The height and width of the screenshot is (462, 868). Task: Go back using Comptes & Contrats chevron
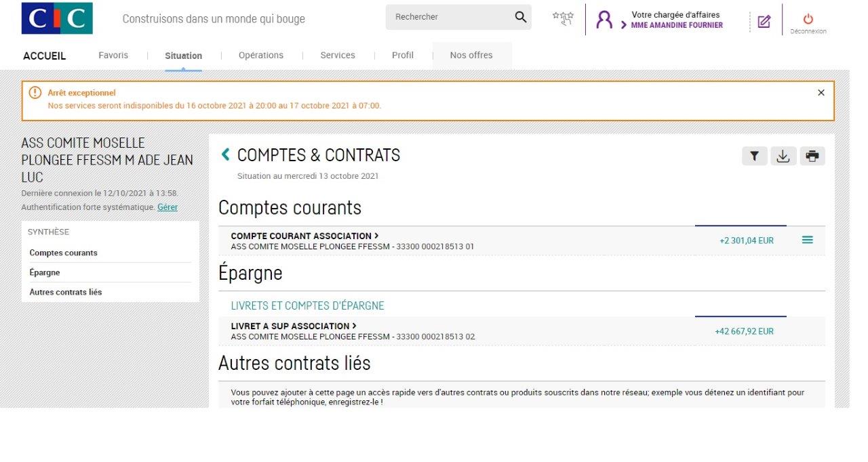226,155
